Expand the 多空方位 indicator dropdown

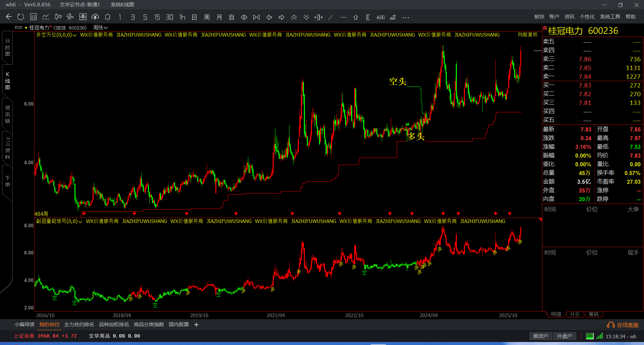coord(56,35)
